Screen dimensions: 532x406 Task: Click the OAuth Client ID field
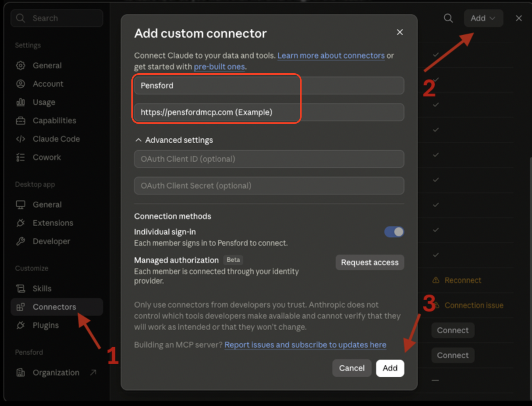tap(269, 159)
